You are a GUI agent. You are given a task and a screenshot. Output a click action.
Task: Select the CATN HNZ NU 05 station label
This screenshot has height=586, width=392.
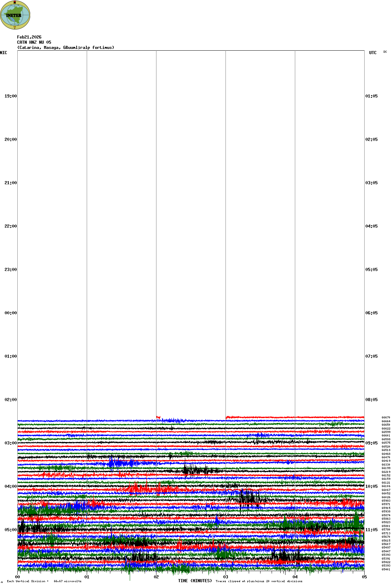(34, 42)
